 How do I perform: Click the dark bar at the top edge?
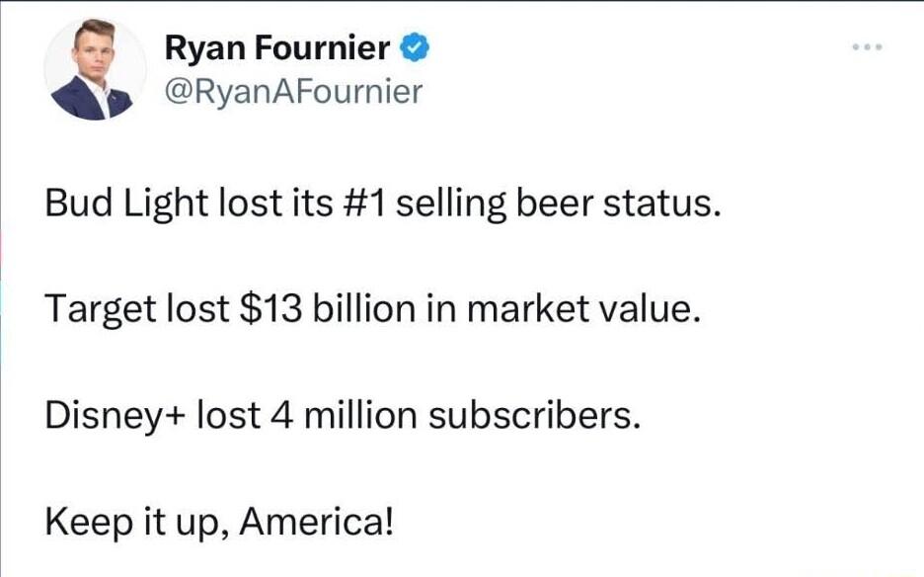click(462, 3)
